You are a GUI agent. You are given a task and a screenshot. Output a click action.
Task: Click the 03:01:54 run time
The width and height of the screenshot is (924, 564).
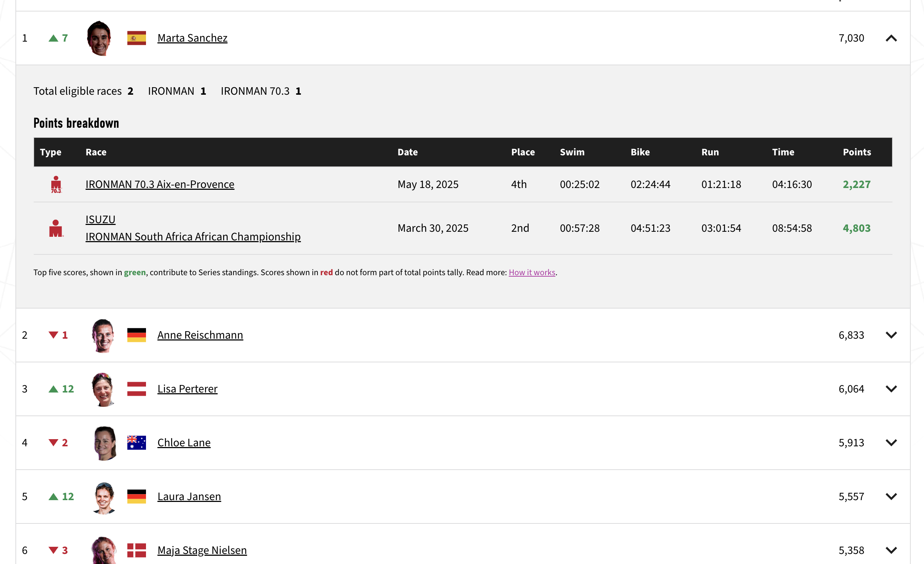[721, 228]
